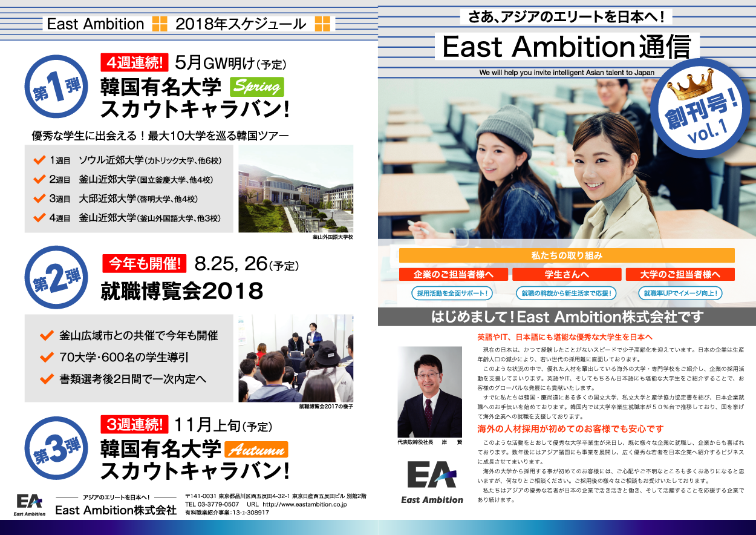Click the checkmark beside 1週目 ソウル近郊大学

[40, 160]
